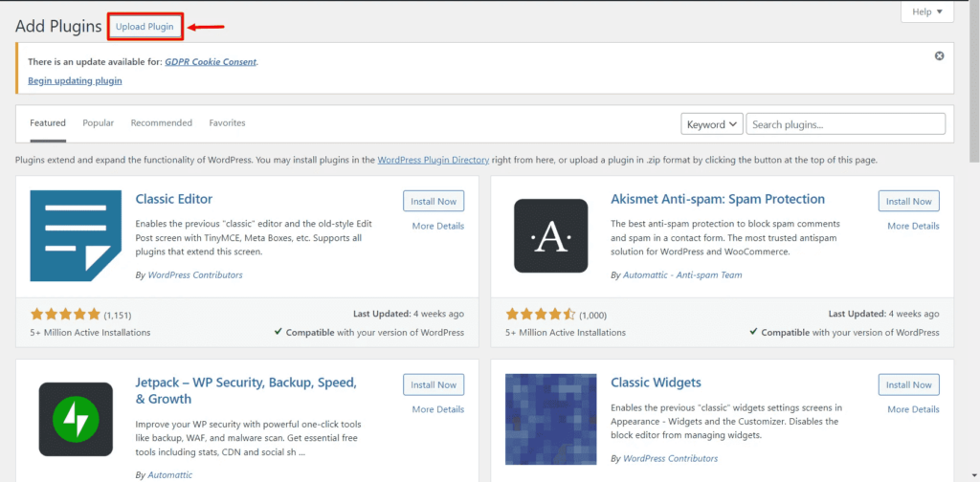
Task: Switch to the Favorites tab
Action: [x=227, y=123]
